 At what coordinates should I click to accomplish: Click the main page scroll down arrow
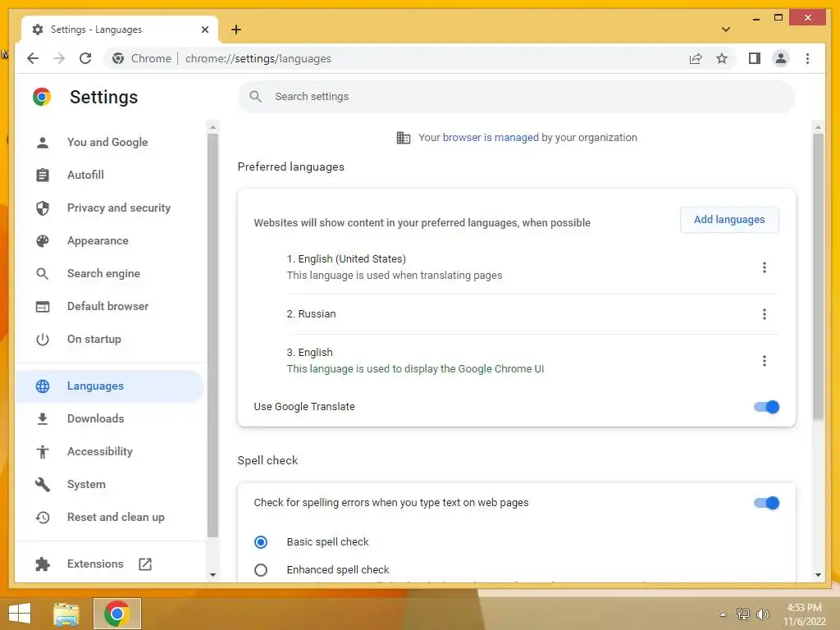coord(818,575)
